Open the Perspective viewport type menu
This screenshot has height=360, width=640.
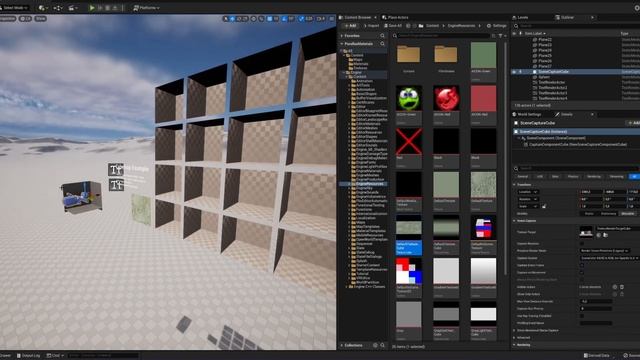tap(7, 18)
